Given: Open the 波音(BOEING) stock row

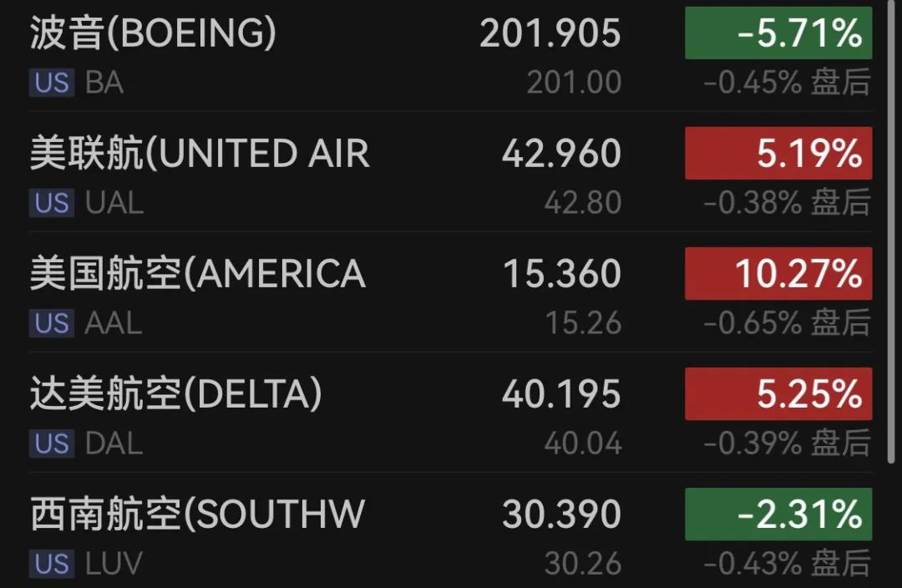Looking at the screenshot, I should tap(451, 56).
